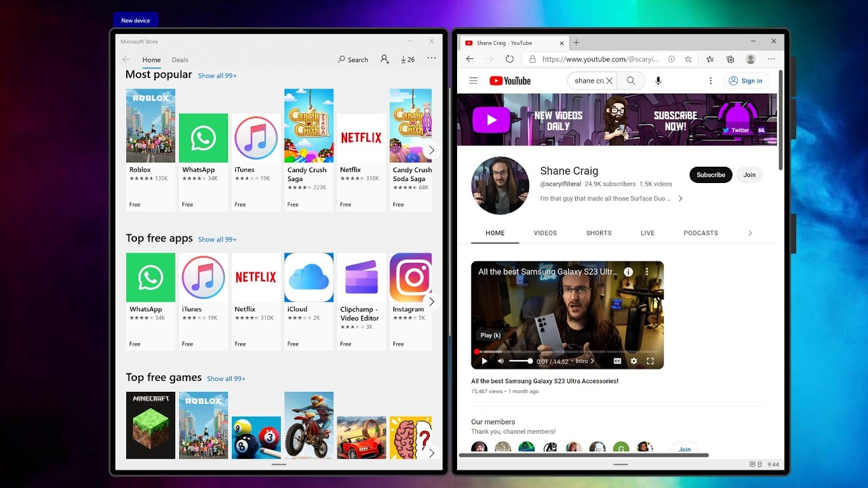Open motocross bike game tile
Screen dimensions: 868x488
click(309, 425)
